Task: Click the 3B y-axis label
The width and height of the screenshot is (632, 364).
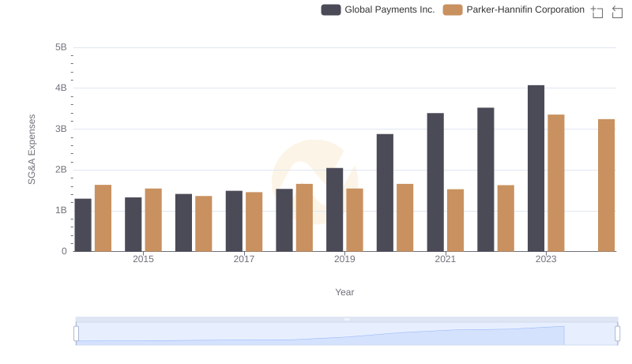Action: coord(61,129)
